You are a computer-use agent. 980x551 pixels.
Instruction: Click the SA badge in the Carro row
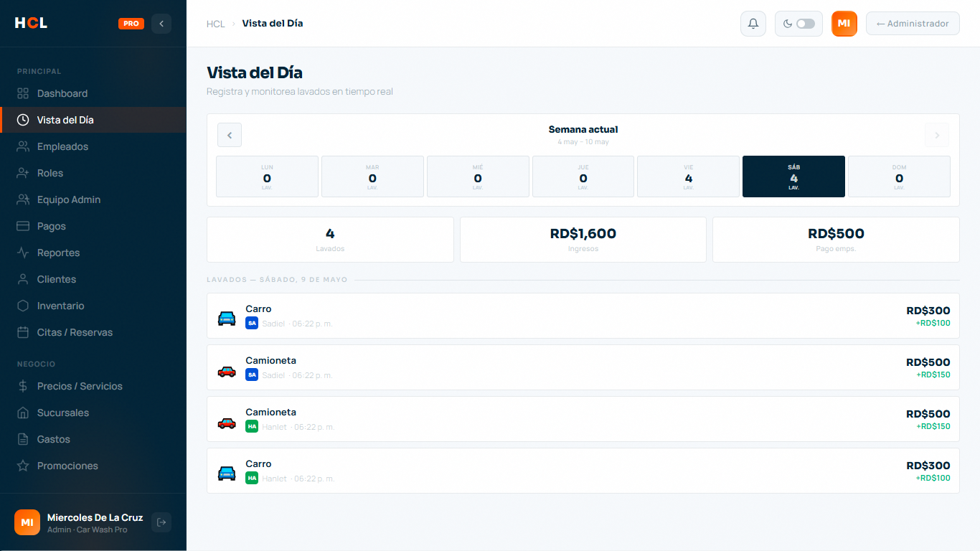click(252, 324)
